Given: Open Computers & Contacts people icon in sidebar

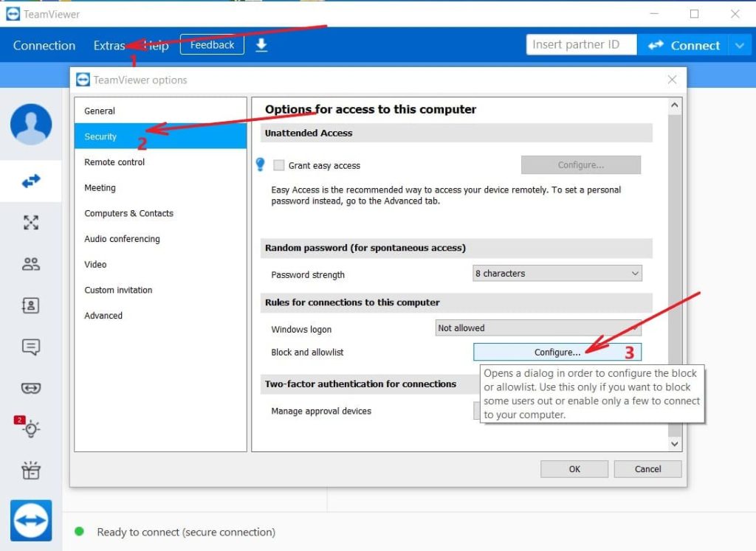Looking at the screenshot, I should [x=31, y=263].
